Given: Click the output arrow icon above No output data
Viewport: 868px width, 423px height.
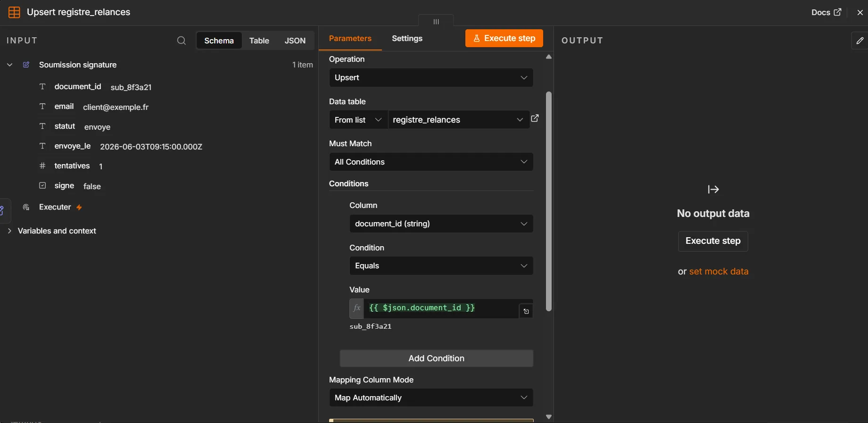Looking at the screenshot, I should 713,189.
